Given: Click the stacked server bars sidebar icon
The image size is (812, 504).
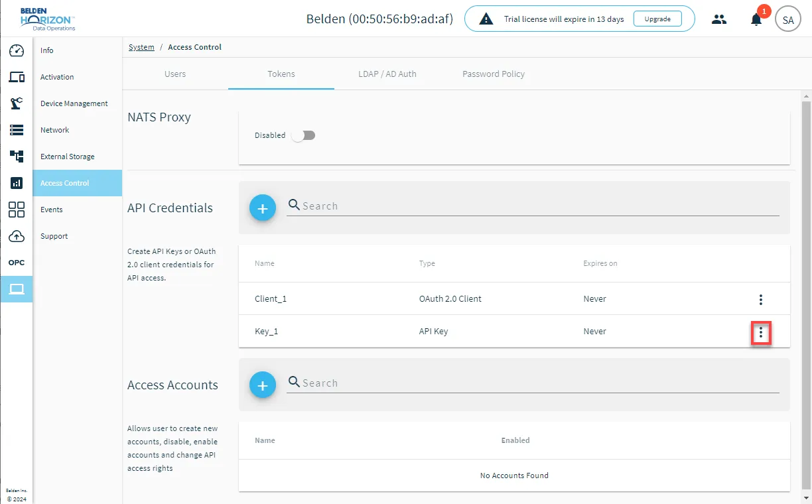Looking at the screenshot, I should click(x=17, y=130).
